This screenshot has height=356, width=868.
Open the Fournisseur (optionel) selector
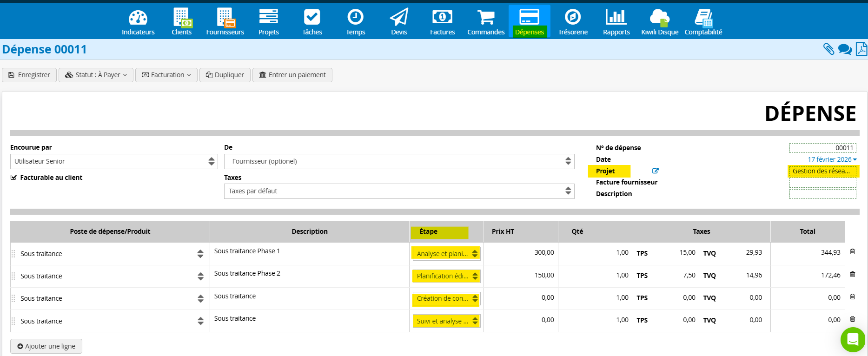click(399, 161)
